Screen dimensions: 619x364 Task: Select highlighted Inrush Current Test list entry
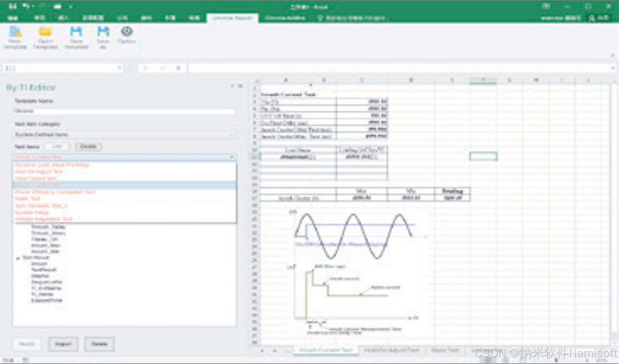coord(124,185)
